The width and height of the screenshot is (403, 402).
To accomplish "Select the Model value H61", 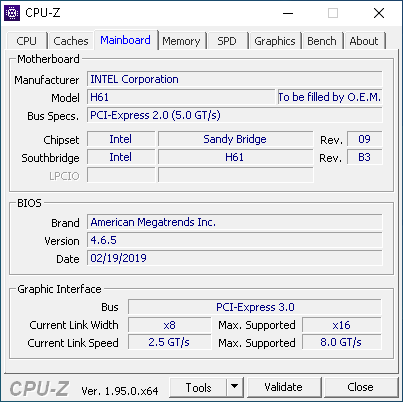I will (x=181, y=97).
